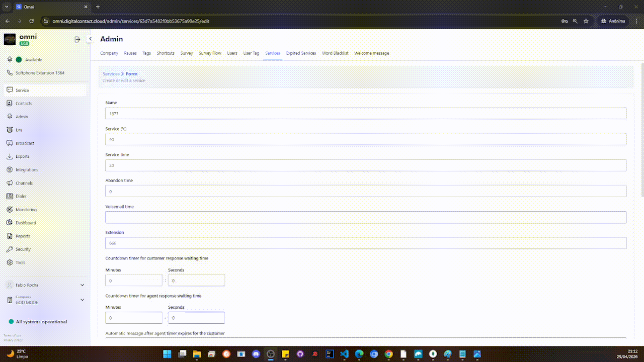644x362 pixels.
Task: Open the Lira icon in sidebar
Action: pos(10,130)
